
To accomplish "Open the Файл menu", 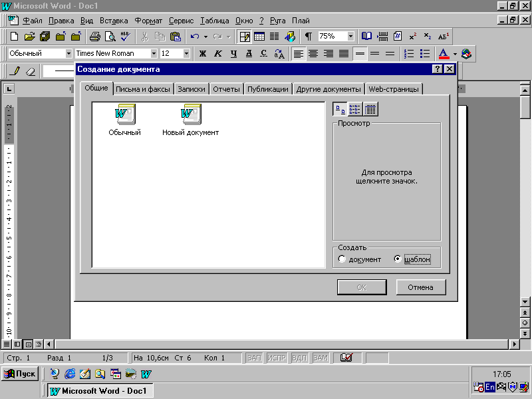I will [32, 21].
